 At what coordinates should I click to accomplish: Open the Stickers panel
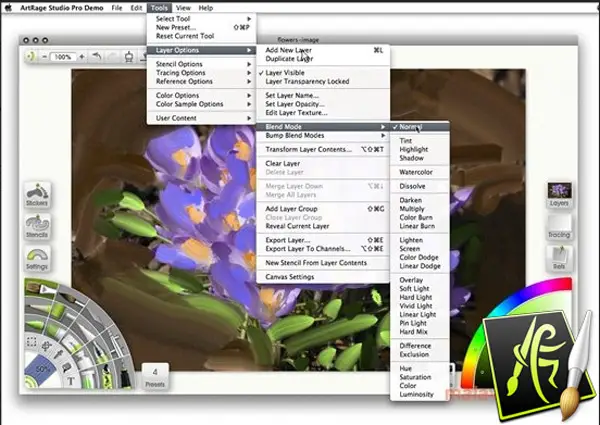[x=37, y=195]
